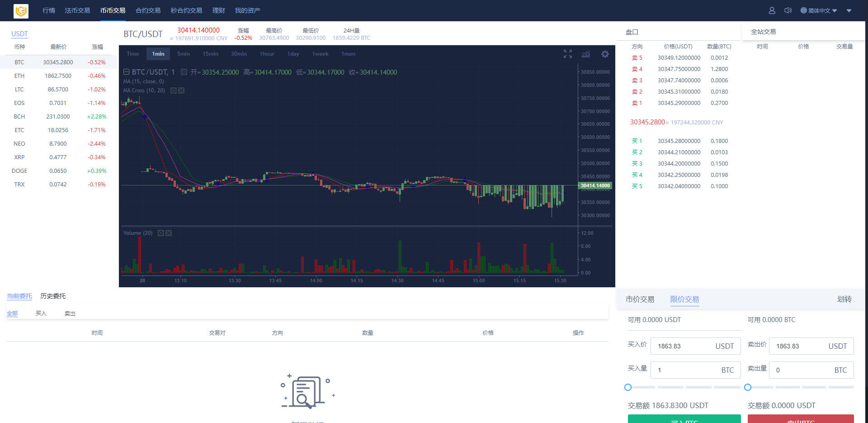Click the globe language icon
Screen dimensions: 868x423
point(803,10)
